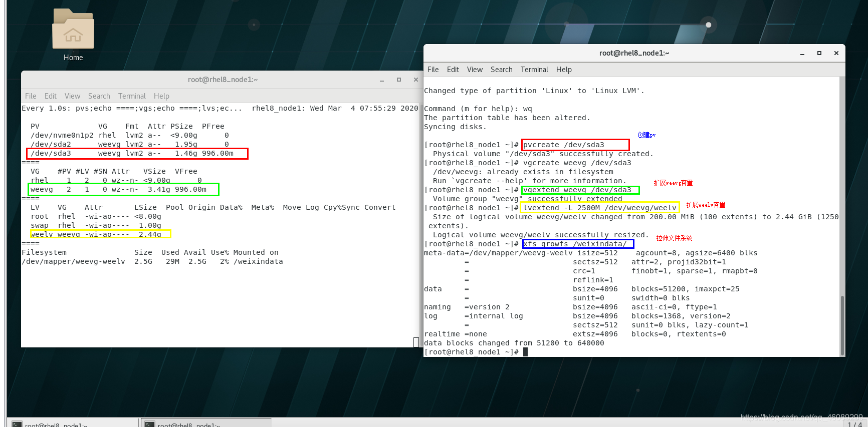
Task: Click the root logical volume row
Action: click(x=96, y=217)
